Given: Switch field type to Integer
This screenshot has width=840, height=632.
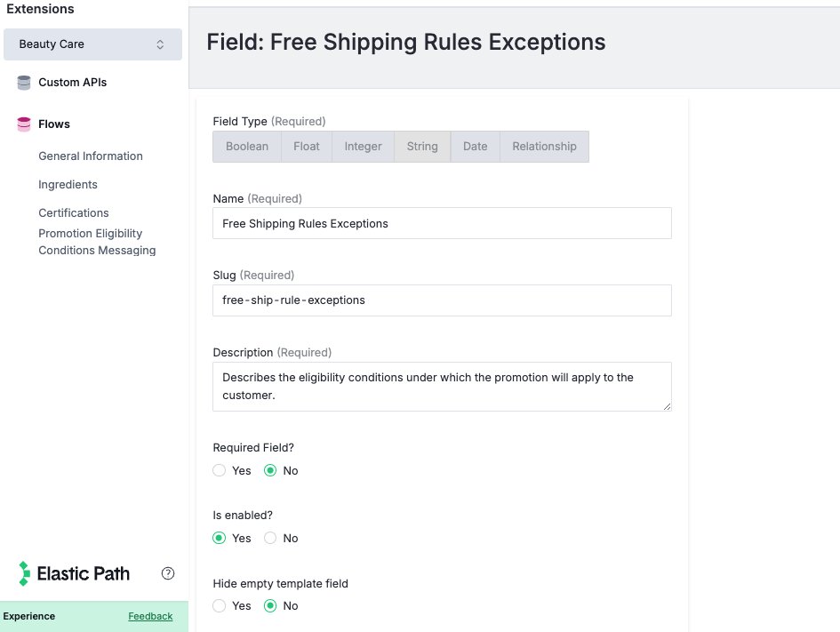Looking at the screenshot, I should pyautogui.click(x=363, y=146).
